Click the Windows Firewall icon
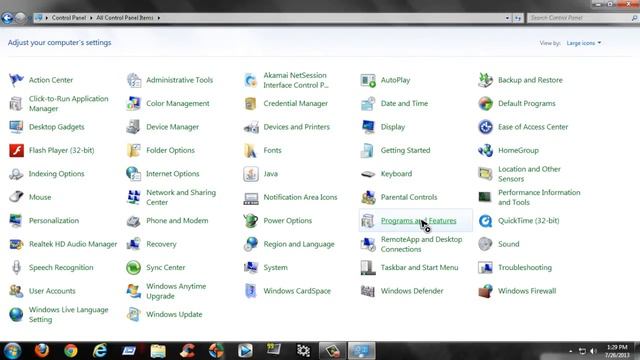The width and height of the screenshot is (640, 360). point(485,291)
